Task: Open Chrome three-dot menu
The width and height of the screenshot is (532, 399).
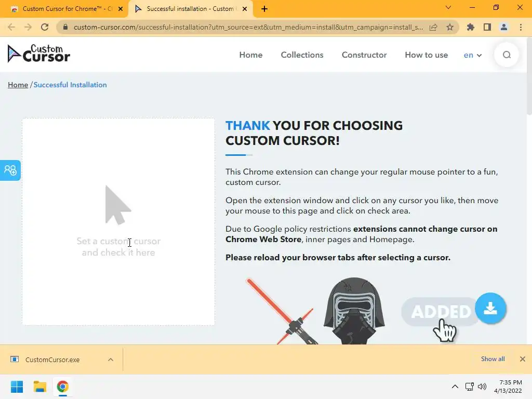Action: click(x=521, y=27)
